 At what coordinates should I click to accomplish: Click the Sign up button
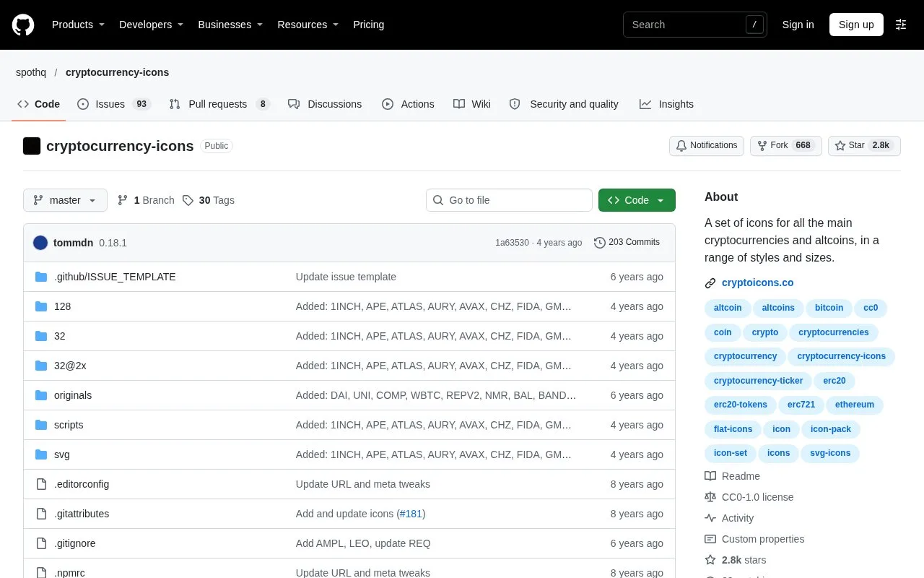(856, 25)
